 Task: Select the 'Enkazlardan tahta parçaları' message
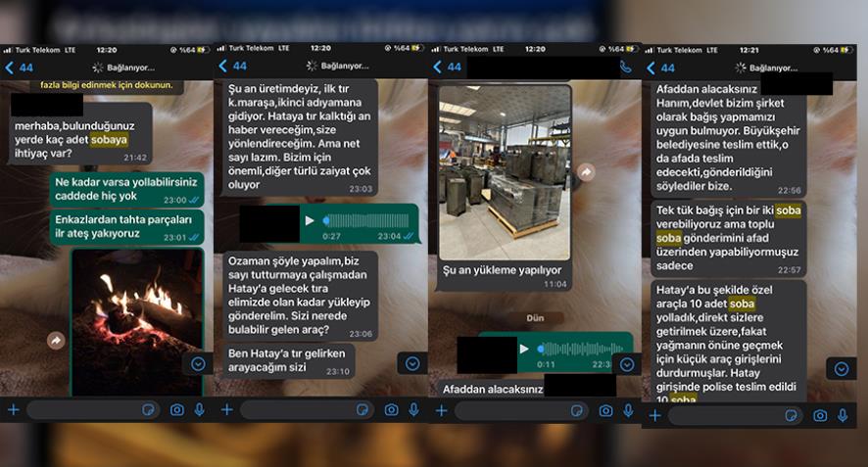coord(126,227)
